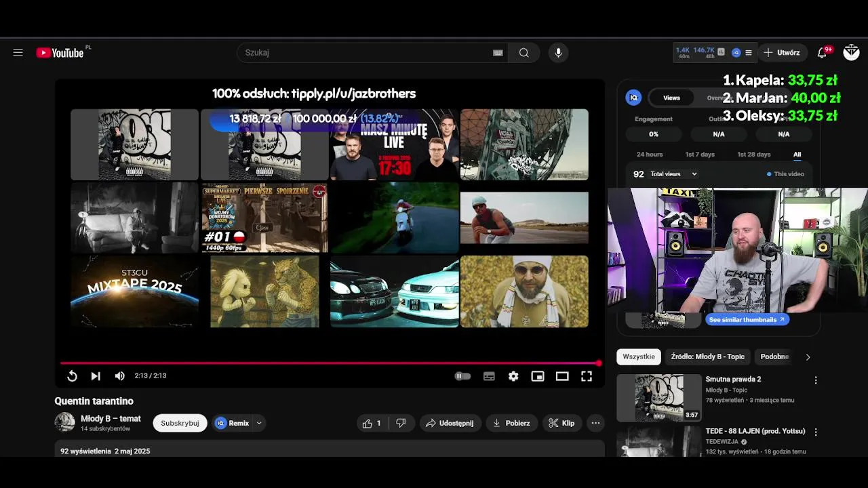Image resolution: width=868 pixels, height=488 pixels.
Task: Open the account avatar menu
Action: [x=851, y=52]
